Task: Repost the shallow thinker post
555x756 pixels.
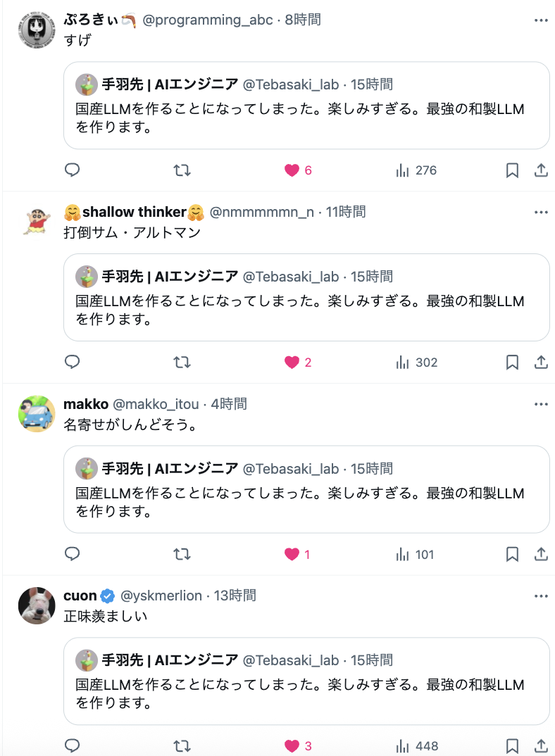Action: click(182, 363)
